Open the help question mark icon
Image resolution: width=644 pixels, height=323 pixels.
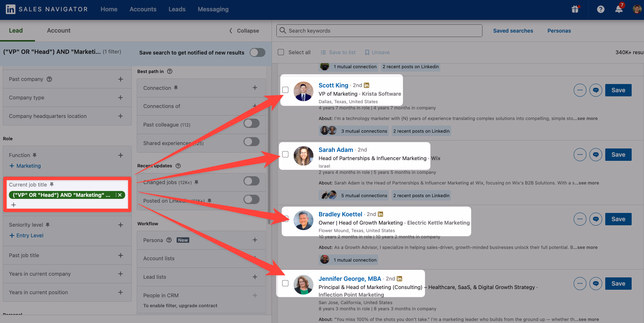600,9
